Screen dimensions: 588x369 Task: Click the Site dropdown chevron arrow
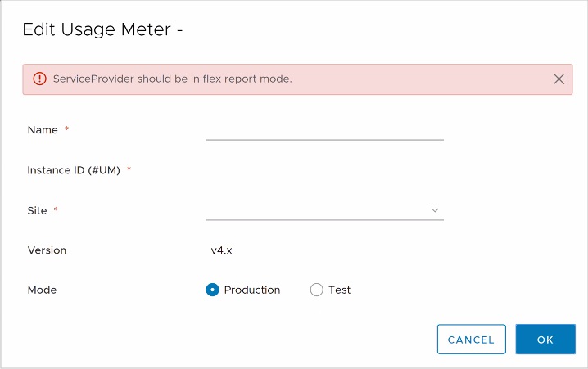[x=435, y=210]
